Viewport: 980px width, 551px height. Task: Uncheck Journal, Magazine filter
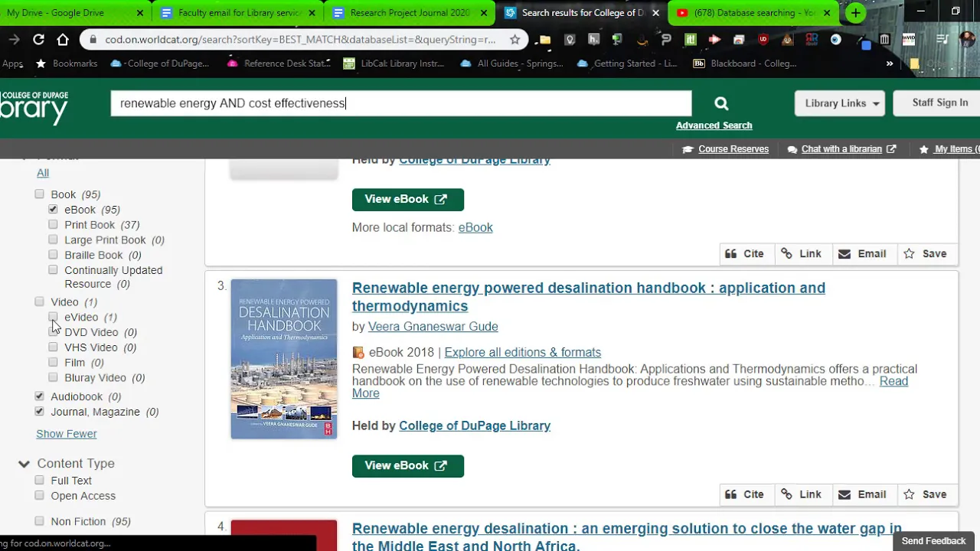coord(39,411)
